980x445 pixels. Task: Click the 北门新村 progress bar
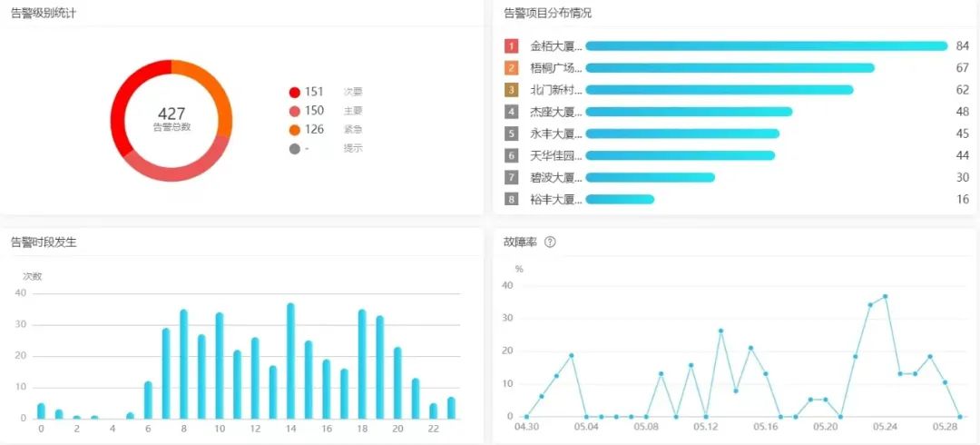tap(719, 90)
